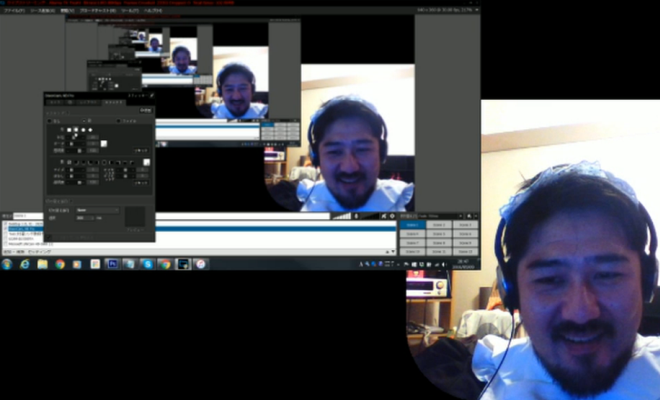Launch Internet Explorer from the taskbar
660x400 pixels.
pos(24,264)
